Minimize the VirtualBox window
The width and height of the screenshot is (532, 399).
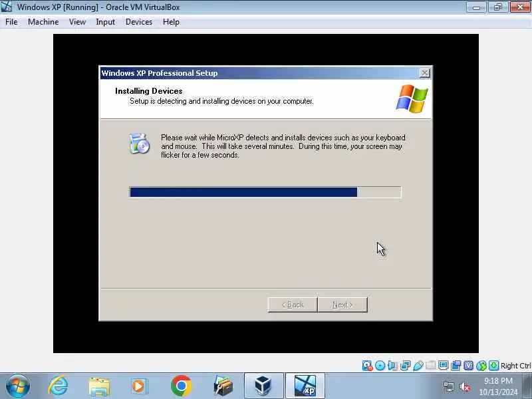click(476, 7)
